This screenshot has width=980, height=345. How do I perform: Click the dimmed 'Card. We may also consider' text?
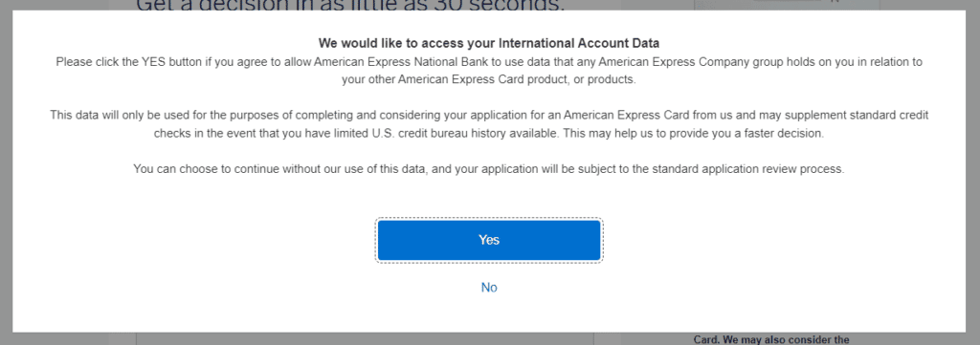pyautogui.click(x=771, y=340)
